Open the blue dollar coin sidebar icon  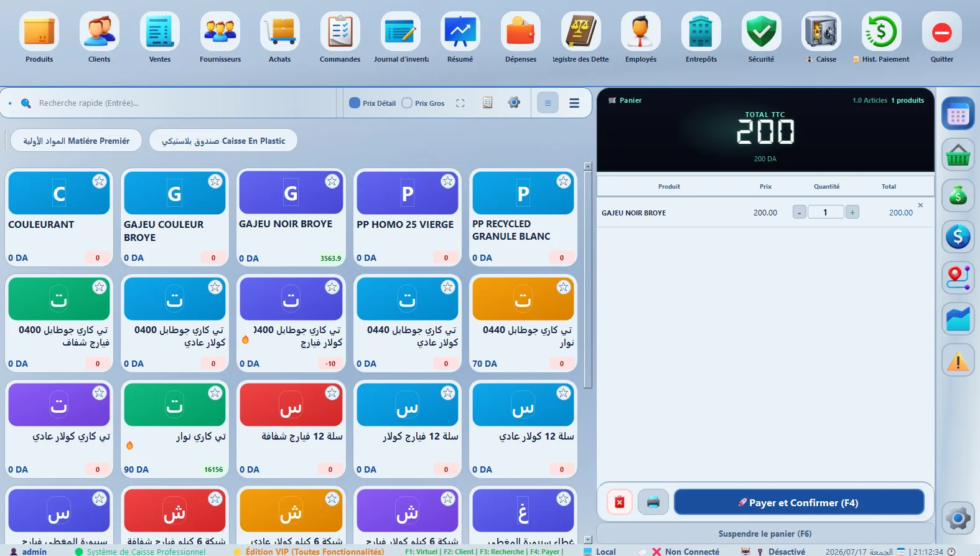(x=958, y=237)
